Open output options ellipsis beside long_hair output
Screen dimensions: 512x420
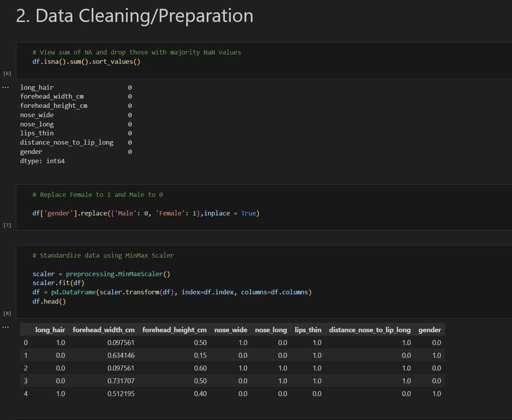5,87
